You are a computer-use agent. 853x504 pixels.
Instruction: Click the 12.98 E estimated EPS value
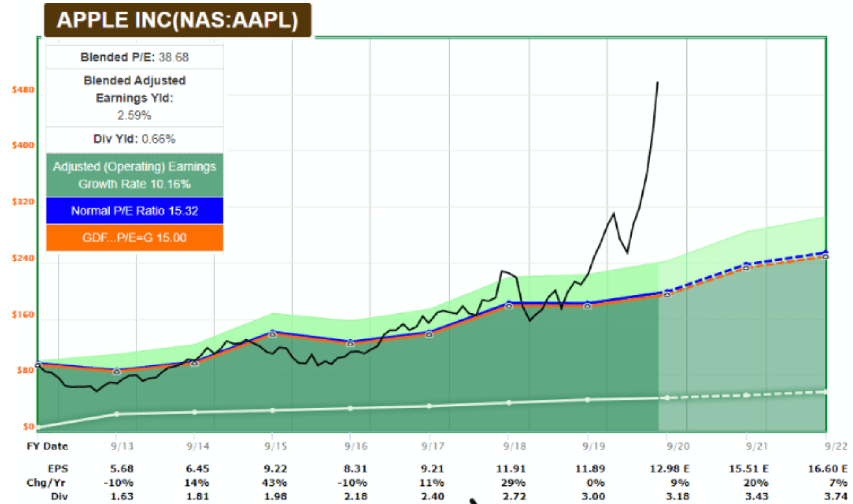point(669,469)
